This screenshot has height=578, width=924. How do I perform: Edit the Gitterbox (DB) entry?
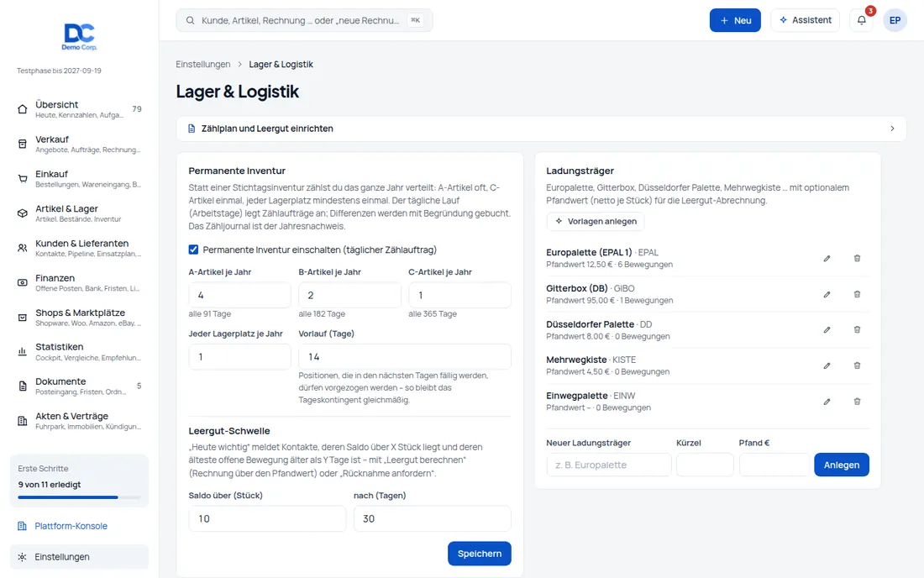point(827,295)
